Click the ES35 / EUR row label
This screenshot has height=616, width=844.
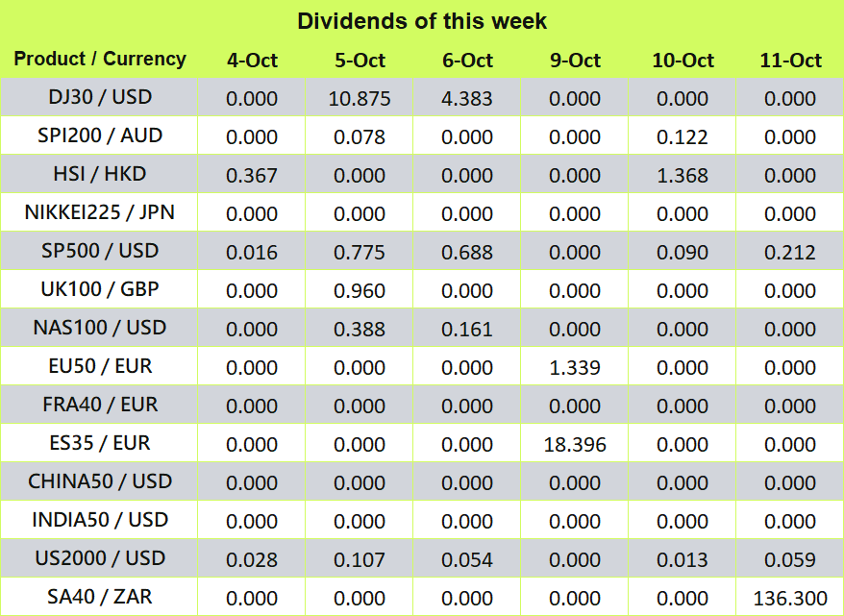click(x=100, y=443)
